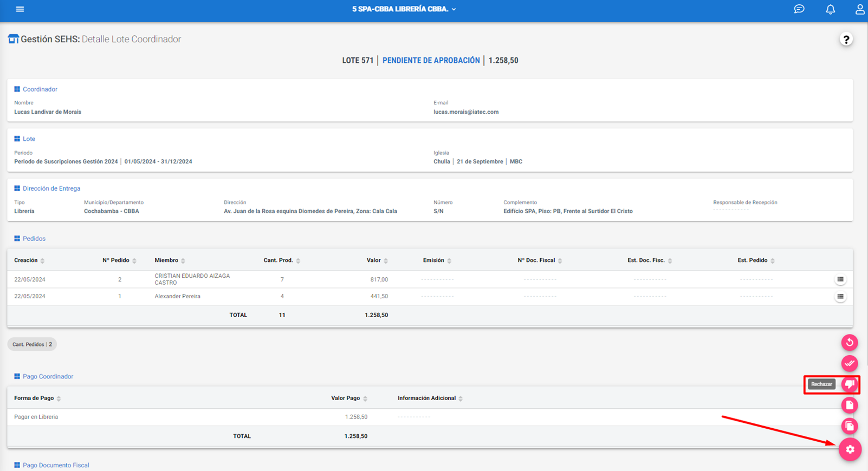Click the name Lucas Landivar de Morais
The height and width of the screenshot is (471, 868).
48,112
